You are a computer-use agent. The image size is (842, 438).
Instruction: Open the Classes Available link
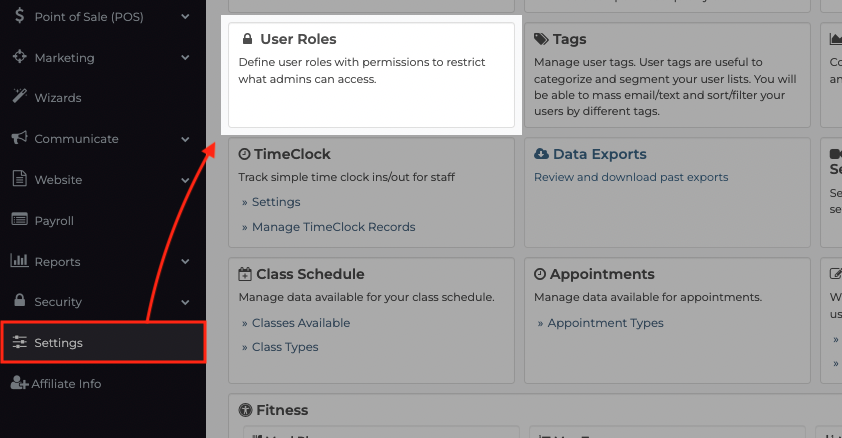(301, 323)
